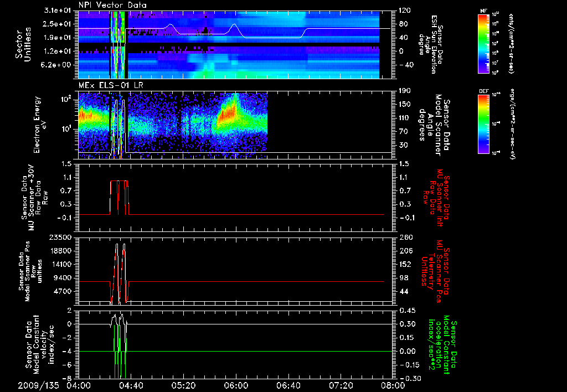This screenshot has height=392, width=567.
Task: Click the 06:40 time axis label
Action: pos(288,385)
